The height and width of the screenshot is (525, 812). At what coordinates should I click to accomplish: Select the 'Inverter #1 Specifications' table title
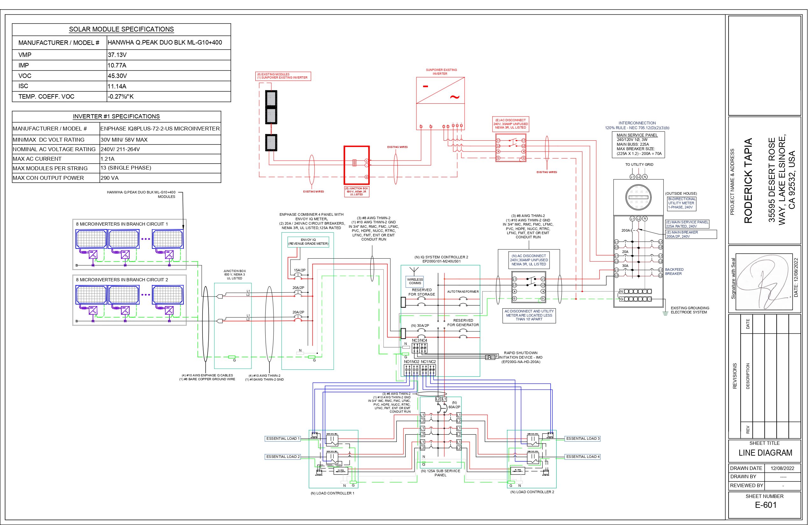(x=116, y=116)
